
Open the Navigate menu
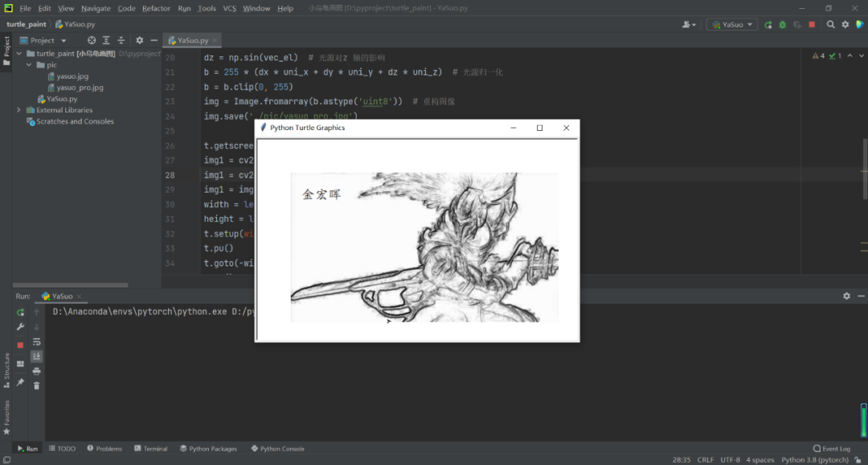(96, 8)
